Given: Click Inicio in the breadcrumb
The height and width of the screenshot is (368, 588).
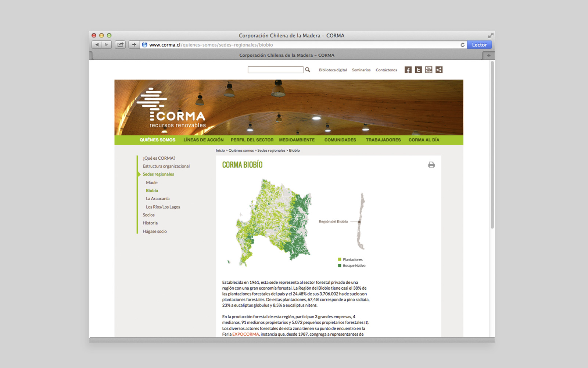Looking at the screenshot, I should pos(220,151).
